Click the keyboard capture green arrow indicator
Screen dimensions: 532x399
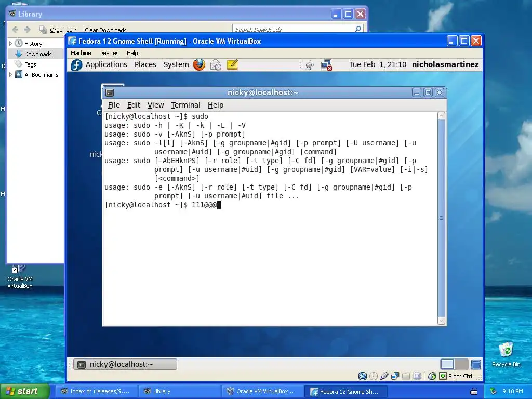click(443, 376)
